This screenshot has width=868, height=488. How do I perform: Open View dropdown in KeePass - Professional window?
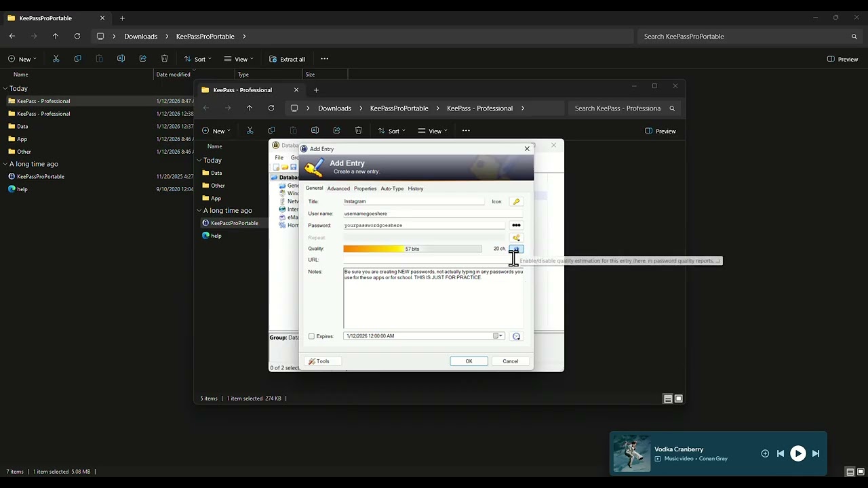click(433, 131)
